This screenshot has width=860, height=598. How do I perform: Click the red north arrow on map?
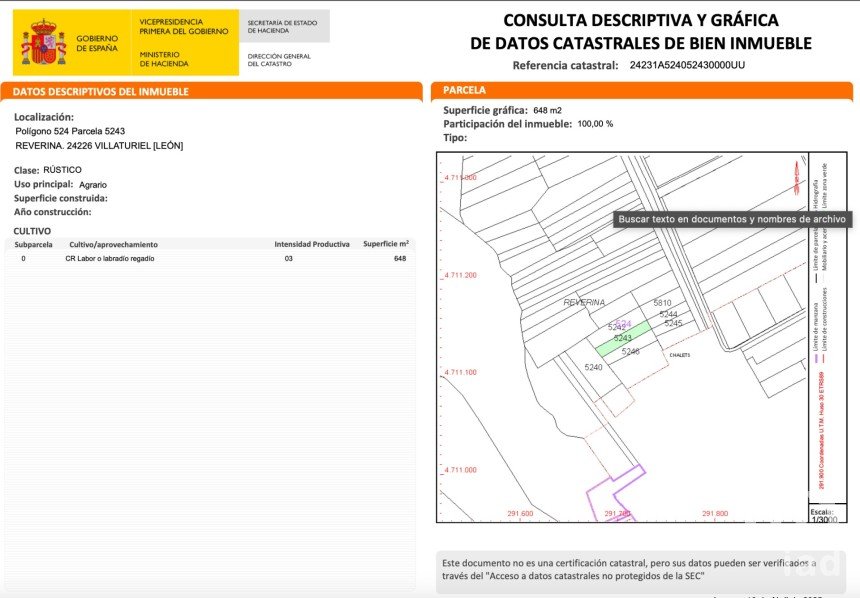point(796,174)
